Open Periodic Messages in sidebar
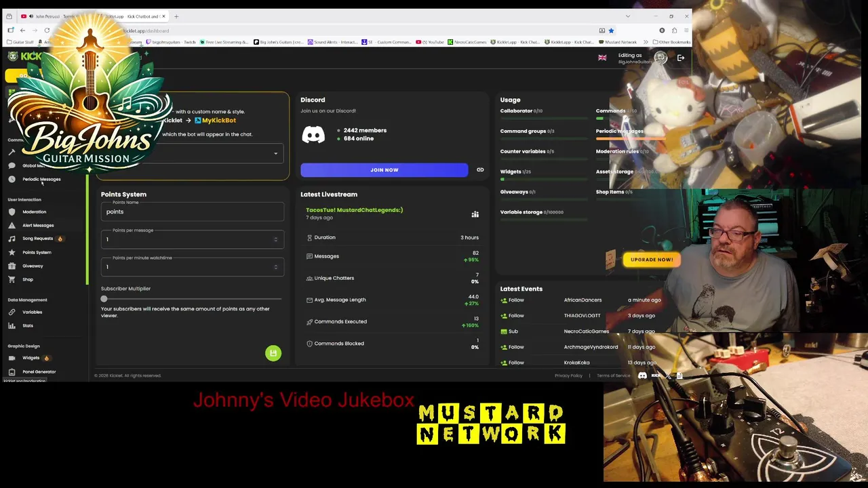 click(41, 179)
